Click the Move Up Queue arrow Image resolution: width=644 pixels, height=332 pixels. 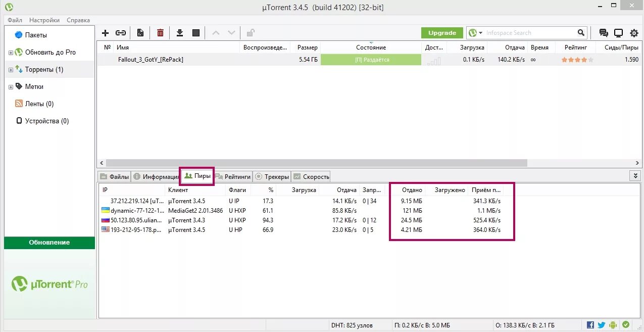coord(216,33)
